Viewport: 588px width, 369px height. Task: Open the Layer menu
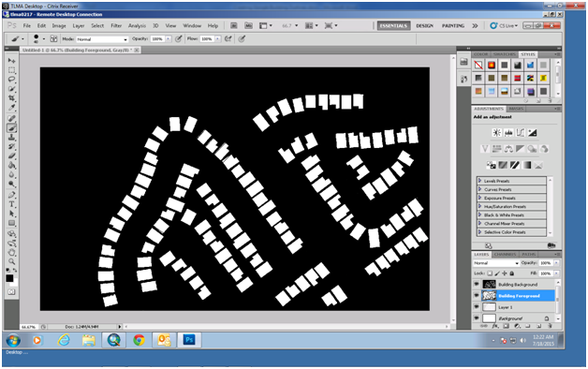pos(79,25)
